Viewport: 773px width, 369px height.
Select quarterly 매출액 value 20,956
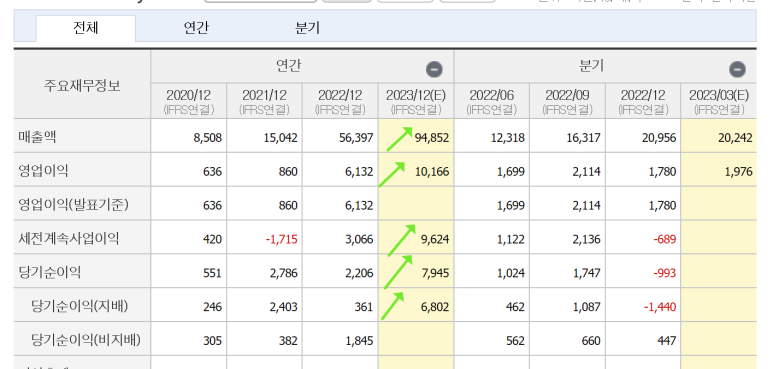tap(659, 138)
